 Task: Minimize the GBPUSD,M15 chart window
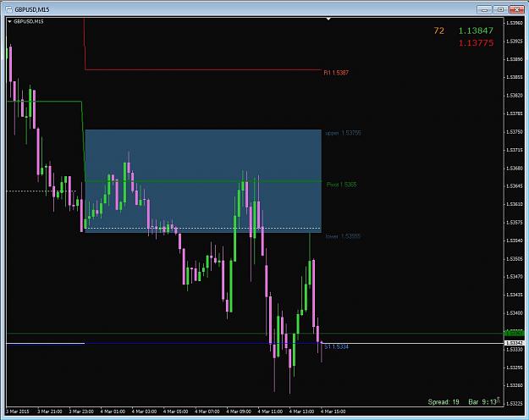[484, 9]
